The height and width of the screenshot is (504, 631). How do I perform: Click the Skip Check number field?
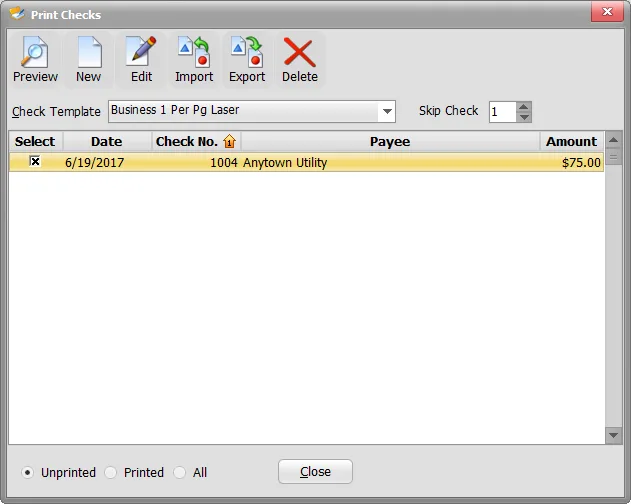[x=502, y=112]
